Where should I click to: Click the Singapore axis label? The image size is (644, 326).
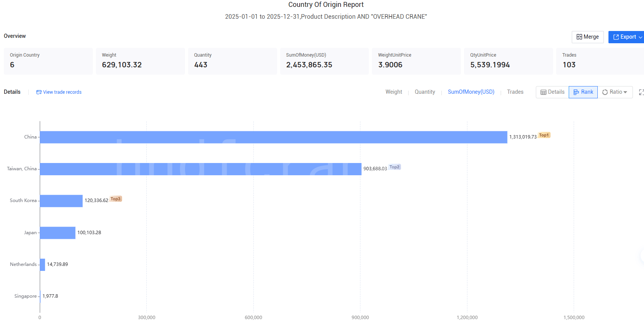point(26,296)
